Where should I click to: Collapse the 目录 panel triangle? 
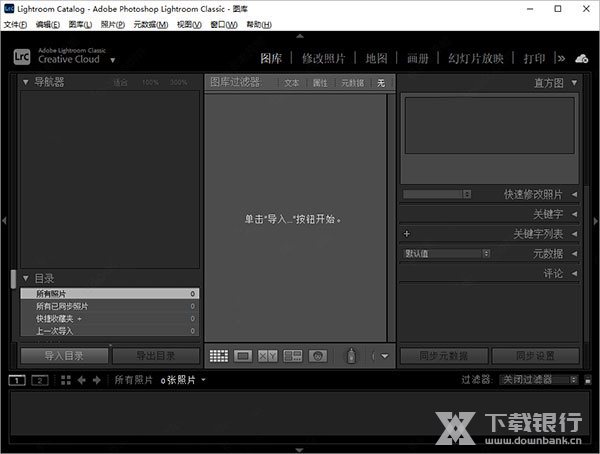[26, 278]
